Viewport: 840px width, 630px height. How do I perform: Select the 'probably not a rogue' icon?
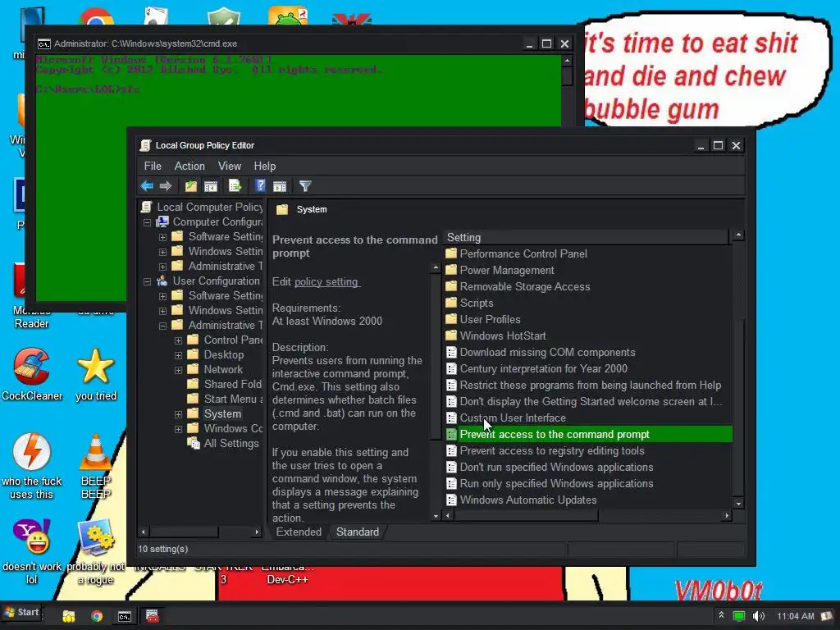point(96,552)
